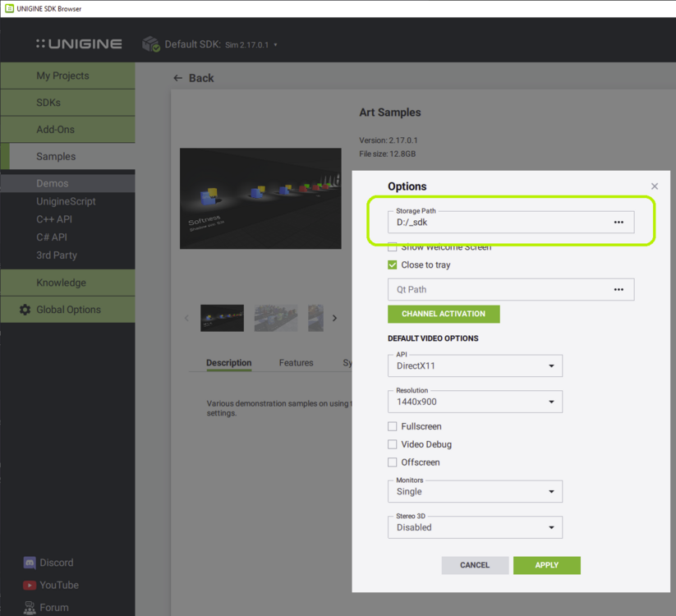Open the YouTube icon link
The width and height of the screenshot is (676, 616).
click(30, 585)
